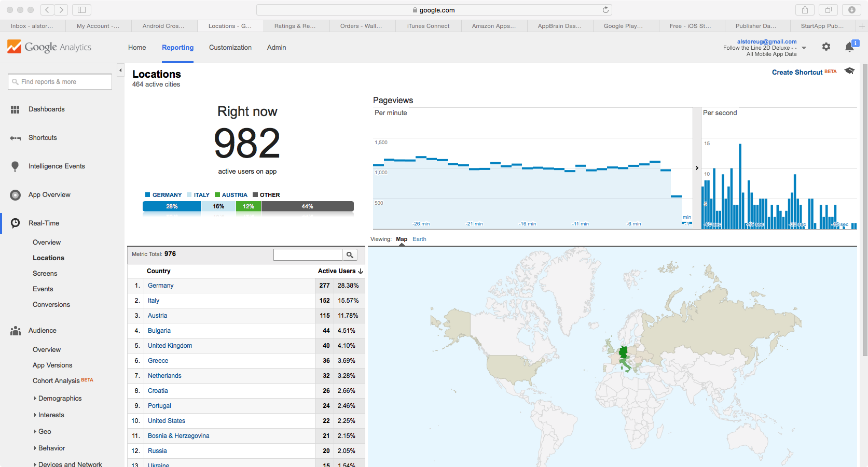Switch to the Ratings & Re... browser tab
Image resolution: width=868 pixels, height=467 pixels.
click(296, 26)
